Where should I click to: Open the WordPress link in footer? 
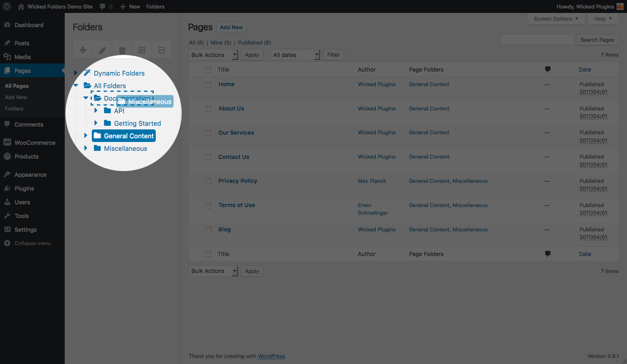click(x=271, y=356)
